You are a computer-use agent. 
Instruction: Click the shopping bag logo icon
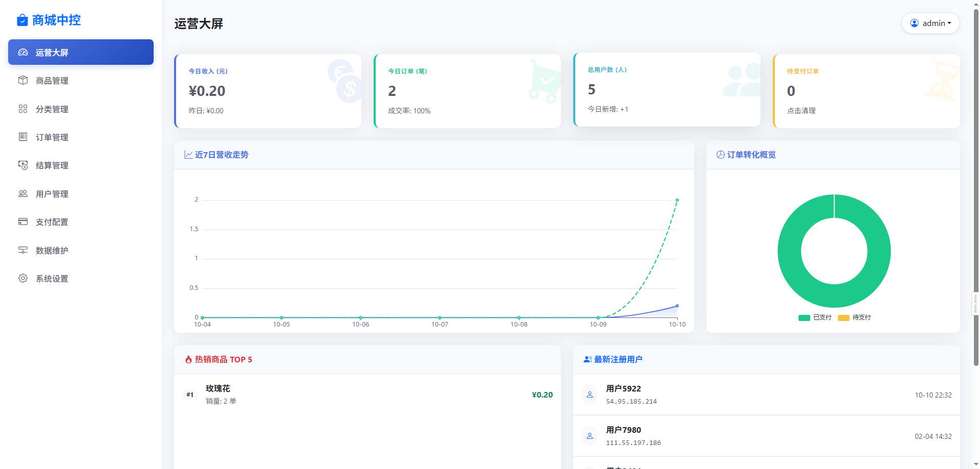pyautogui.click(x=22, y=20)
